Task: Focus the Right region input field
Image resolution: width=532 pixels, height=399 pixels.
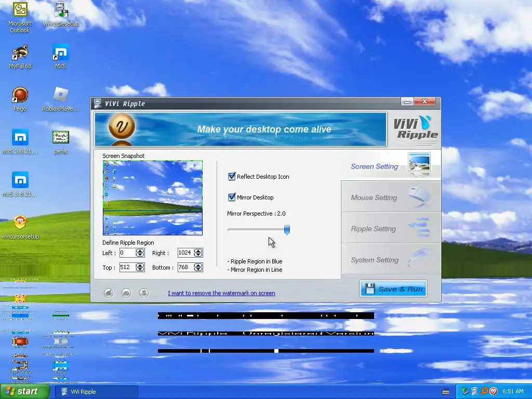Action: pos(186,253)
